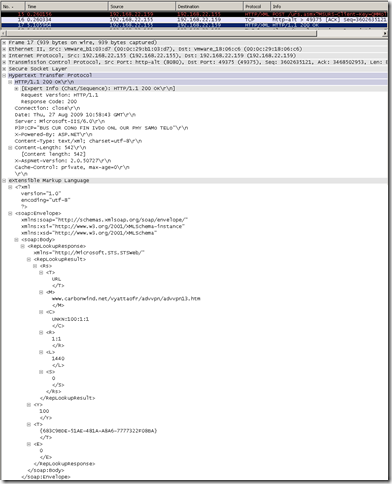The image size is (392, 484).
Task: Collapse the eXtensible Markup Language node
Action: pos(4,181)
